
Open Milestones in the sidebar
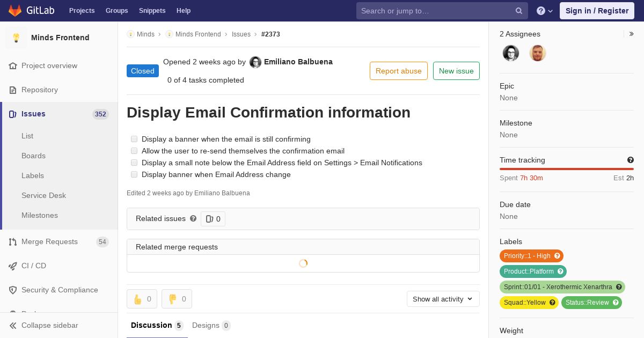click(40, 215)
